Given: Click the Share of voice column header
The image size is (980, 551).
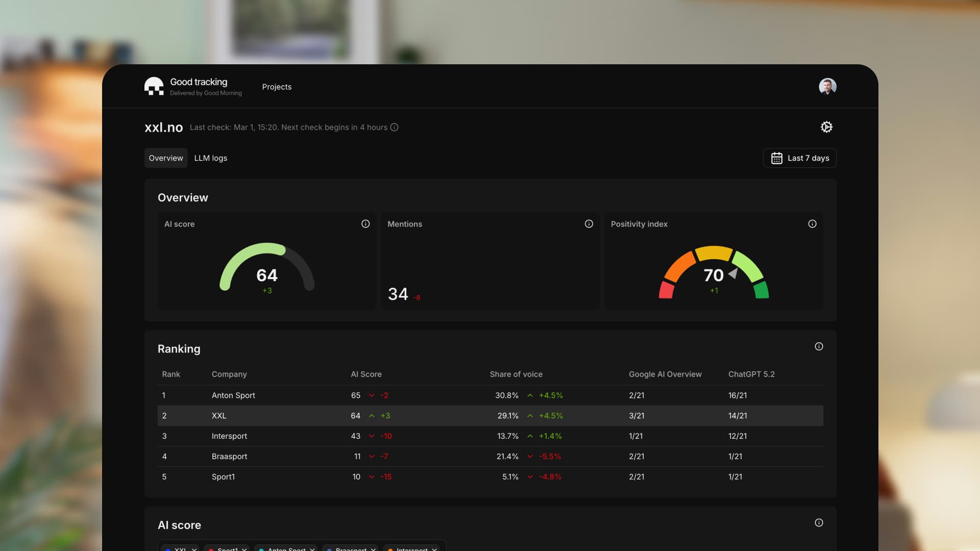Looking at the screenshot, I should tap(516, 374).
